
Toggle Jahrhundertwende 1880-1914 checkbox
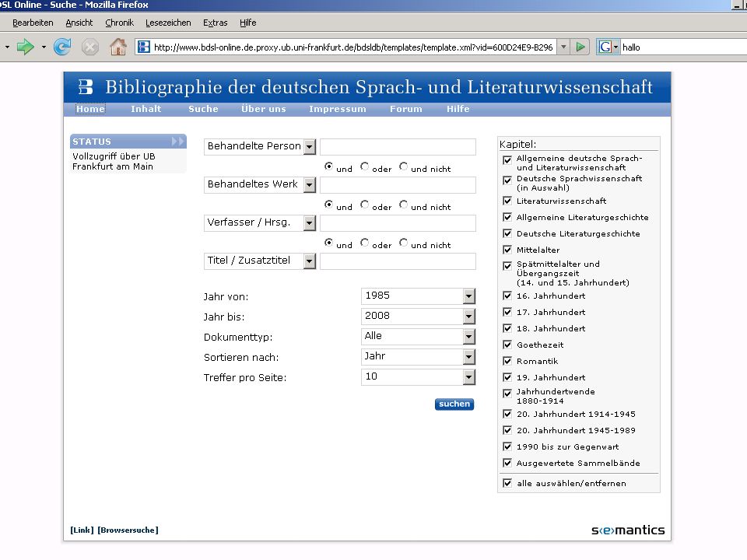(507, 394)
